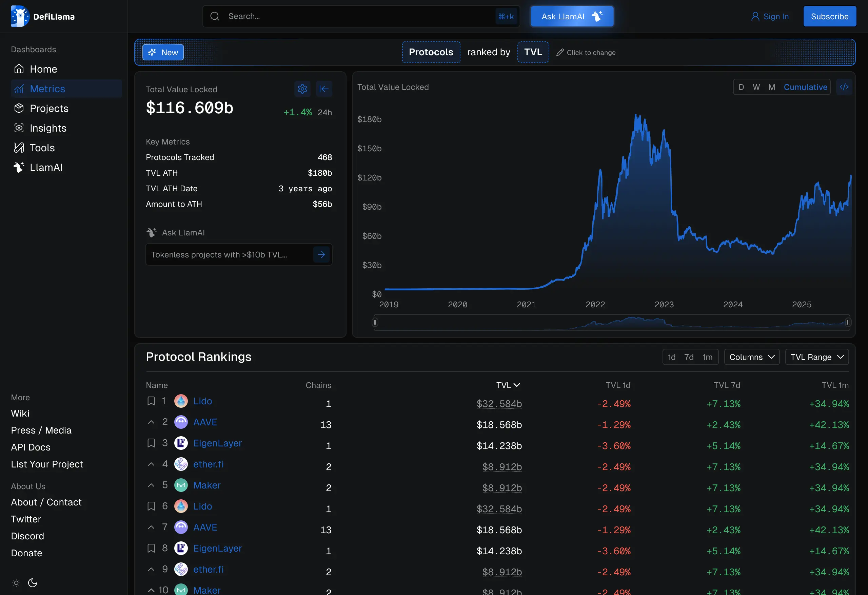
Task: Bookmark EigenLayer at rank 3
Action: pyautogui.click(x=151, y=444)
